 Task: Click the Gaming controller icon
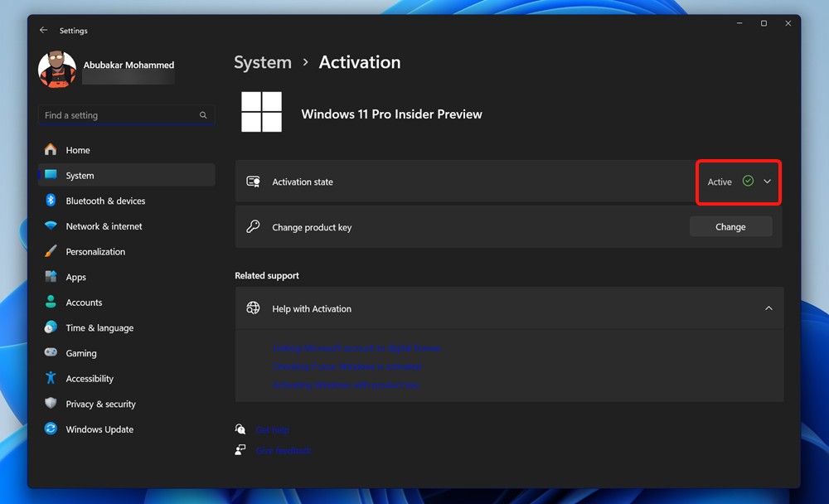pyautogui.click(x=51, y=351)
